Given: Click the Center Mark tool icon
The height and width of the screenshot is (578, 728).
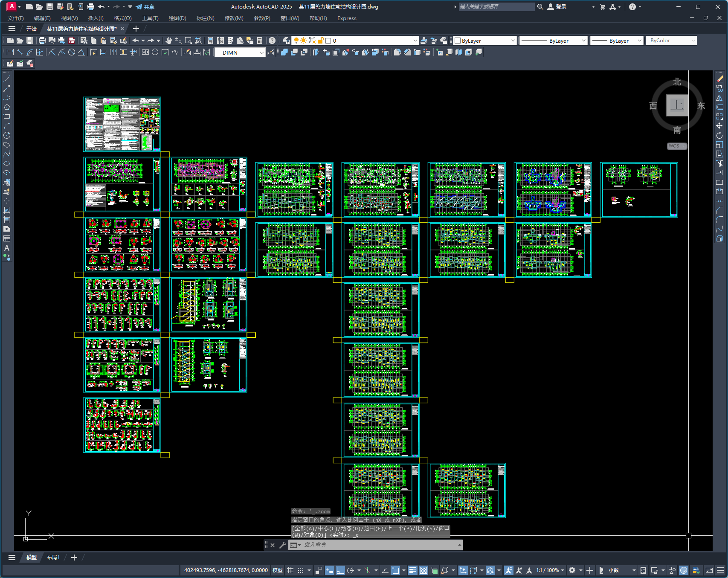Looking at the screenshot, I should [155, 52].
